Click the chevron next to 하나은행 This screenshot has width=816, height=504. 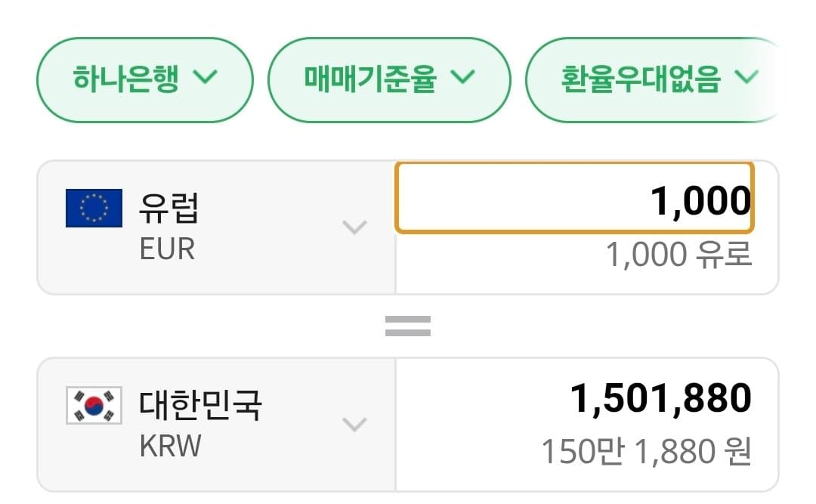(205, 77)
